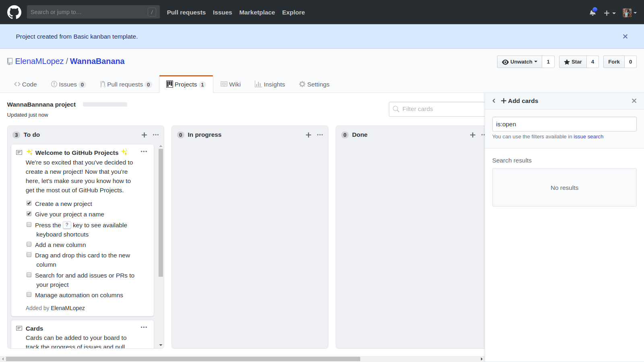This screenshot has height=362, width=644.
Task: Open the issue search link
Action: [x=588, y=137]
